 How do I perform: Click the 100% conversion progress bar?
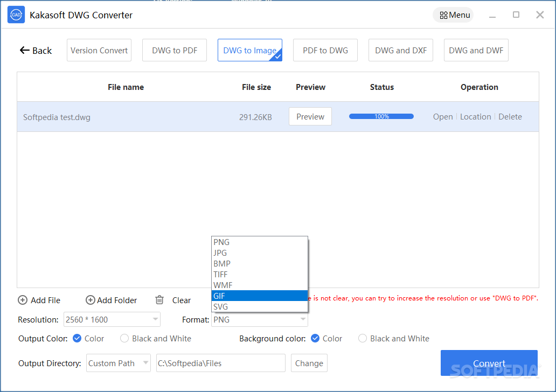[x=381, y=116]
